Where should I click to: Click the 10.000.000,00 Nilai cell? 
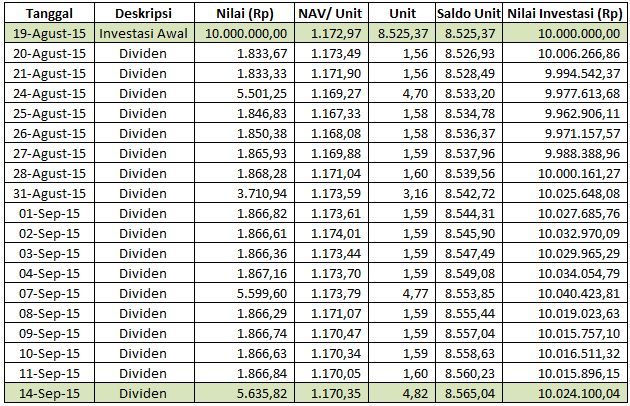244,33
